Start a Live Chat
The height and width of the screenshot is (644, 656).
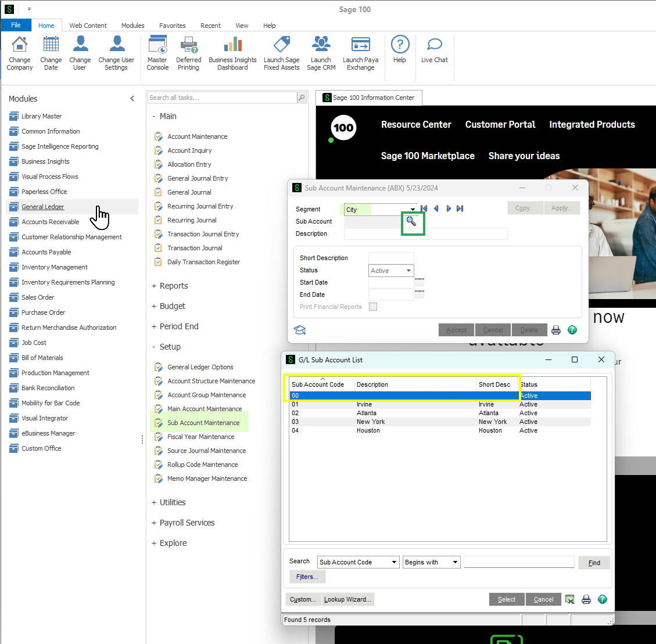434,50
